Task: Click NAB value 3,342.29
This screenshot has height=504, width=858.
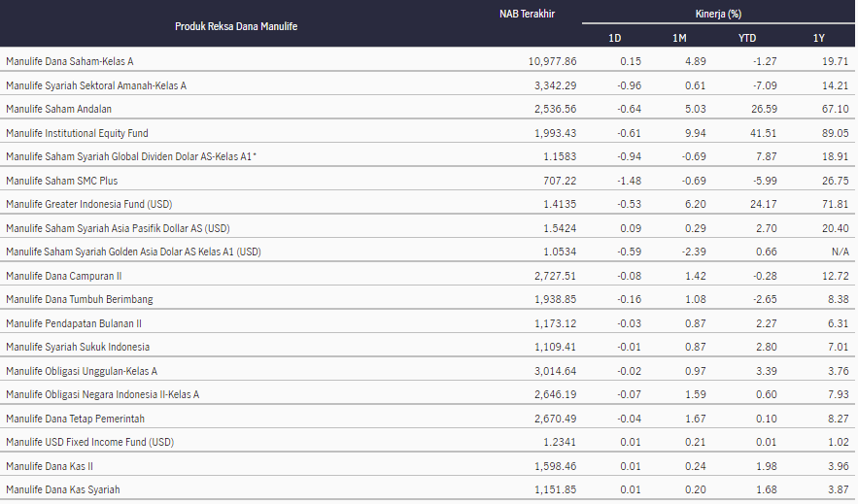Action: (x=556, y=85)
